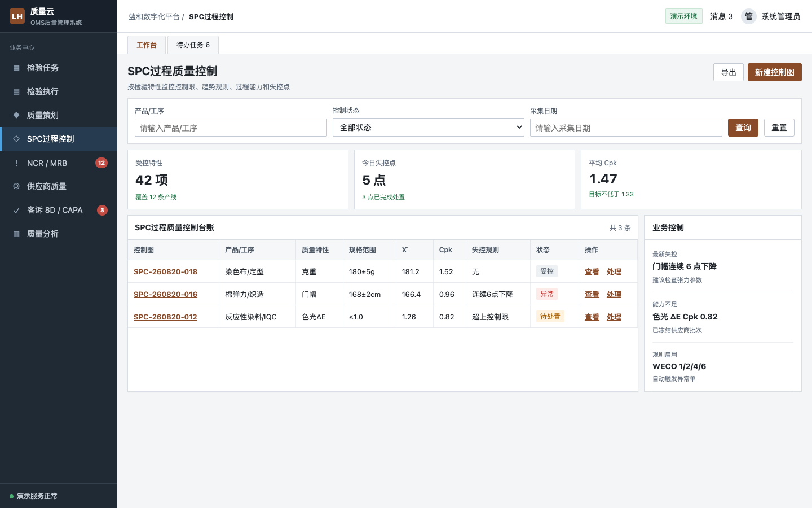The height and width of the screenshot is (508, 812).
Task: Click the 共 3 条 record count
Action: pos(620,227)
